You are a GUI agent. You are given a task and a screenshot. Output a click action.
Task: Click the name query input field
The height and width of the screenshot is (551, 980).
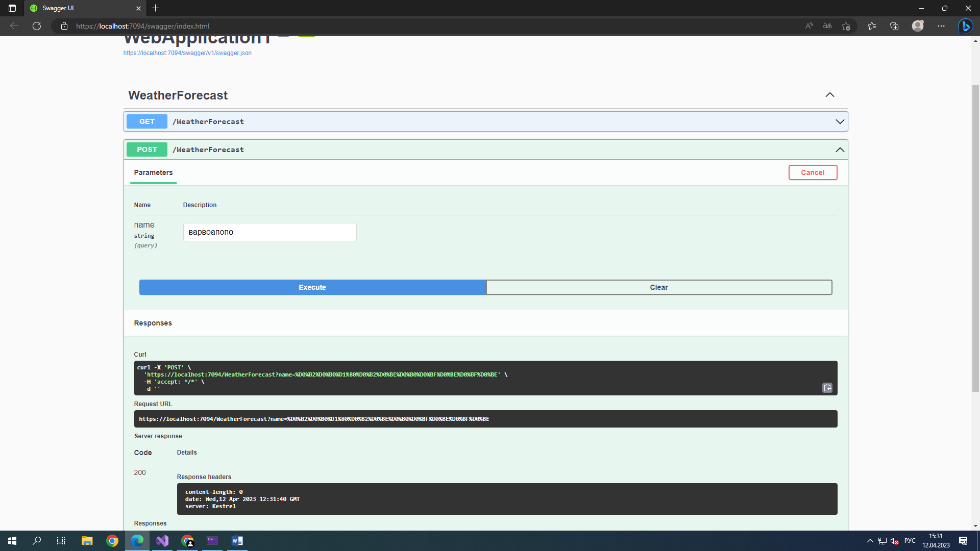(x=269, y=232)
